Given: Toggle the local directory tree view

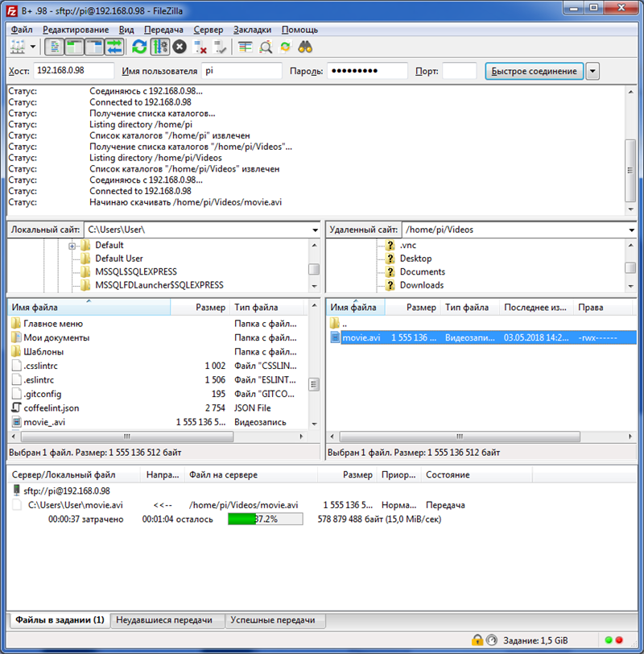Looking at the screenshot, I should 76,47.
